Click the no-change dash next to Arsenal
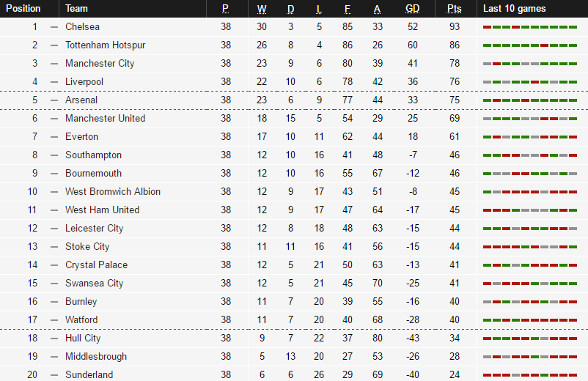This screenshot has width=588, height=381. (x=54, y=100)
